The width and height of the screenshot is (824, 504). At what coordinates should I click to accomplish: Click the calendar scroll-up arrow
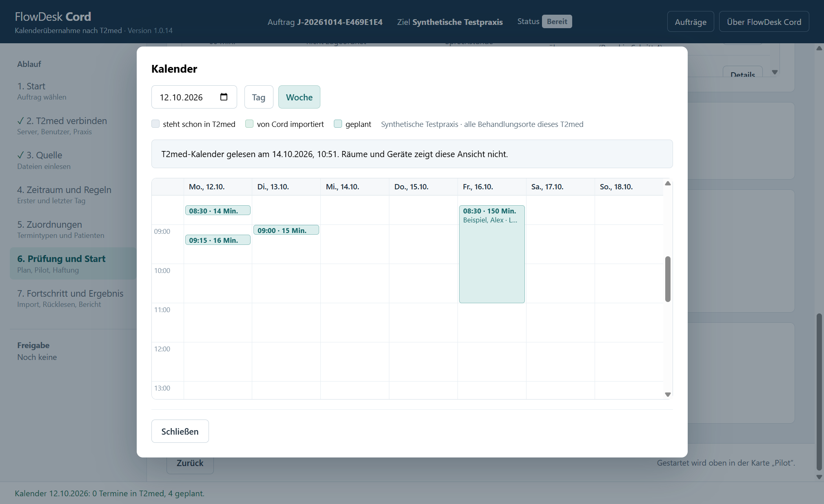point(668,183)
